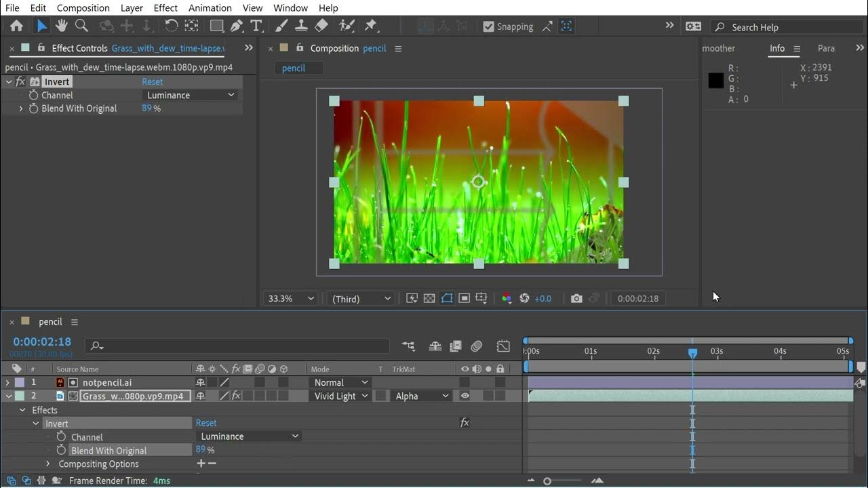Select the Brush tool
Viewport: 868px width, 488px height.
pos(282,26)
